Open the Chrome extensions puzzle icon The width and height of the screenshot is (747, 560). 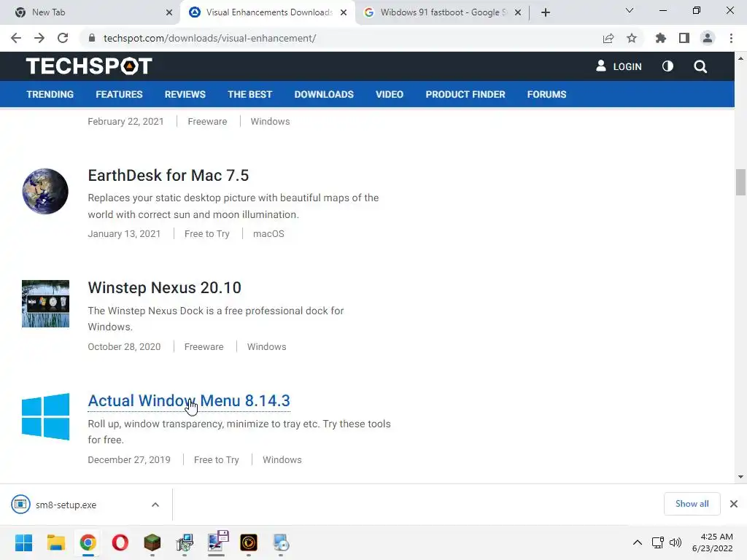pos(661,38)
